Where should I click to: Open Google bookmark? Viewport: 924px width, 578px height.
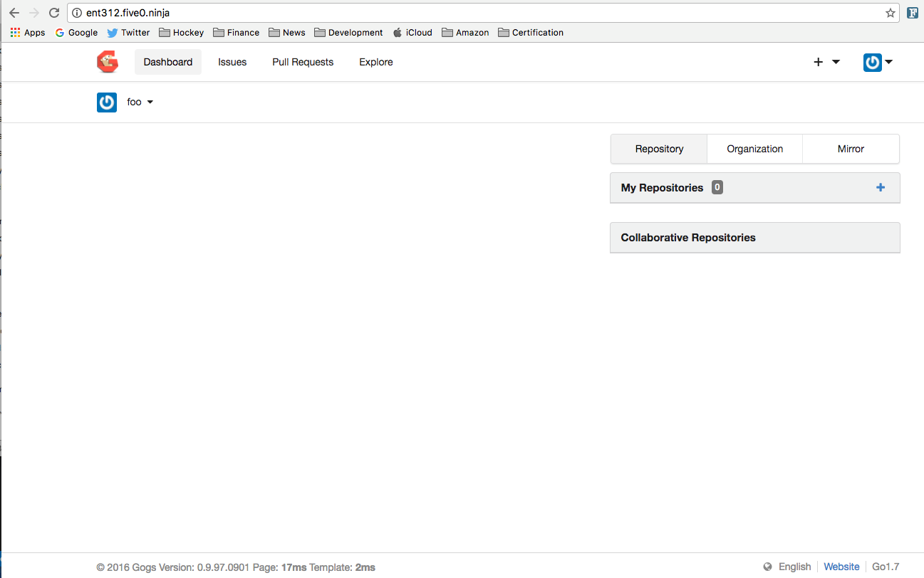coord(76,33)
